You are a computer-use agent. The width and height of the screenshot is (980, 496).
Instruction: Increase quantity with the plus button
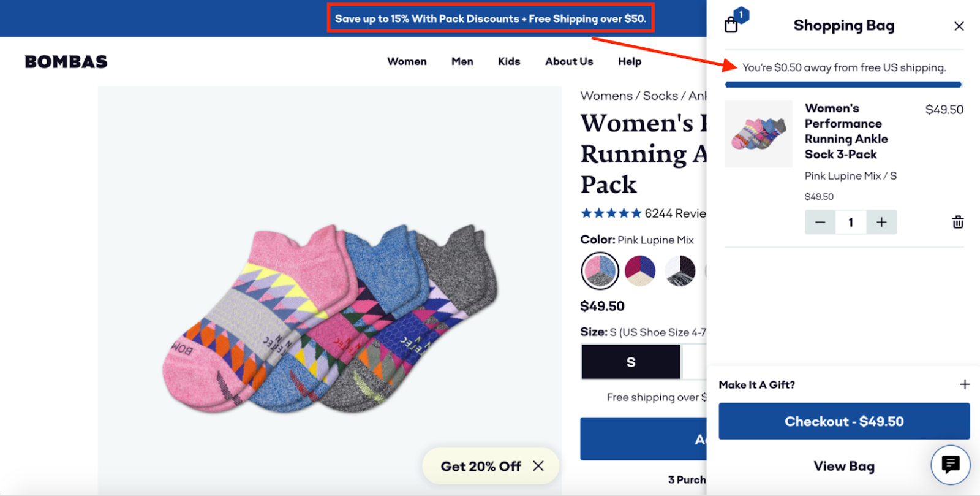881,222
